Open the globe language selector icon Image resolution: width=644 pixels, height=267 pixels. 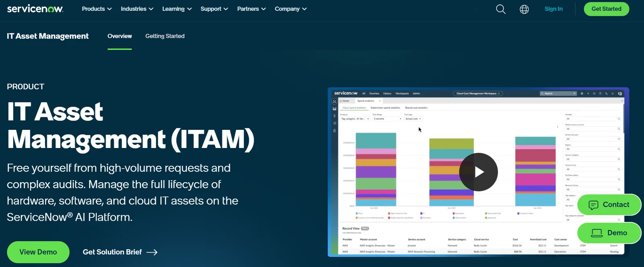(x=524, y=9)
